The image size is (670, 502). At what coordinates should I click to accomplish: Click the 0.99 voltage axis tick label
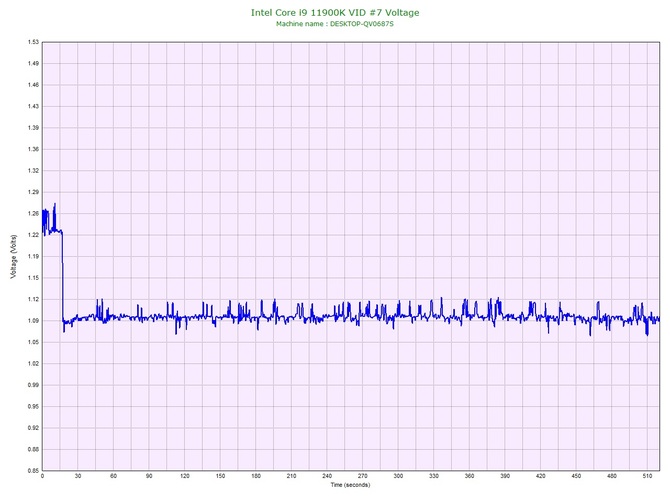33,384
